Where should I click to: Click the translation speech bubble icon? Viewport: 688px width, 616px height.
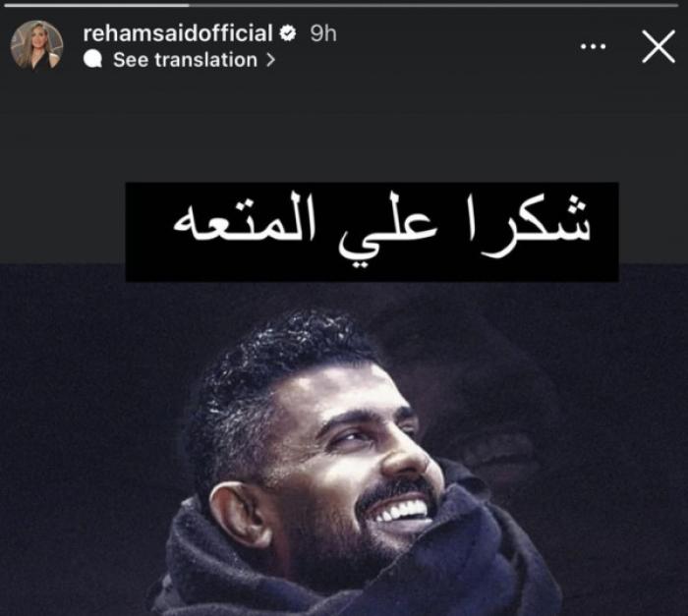pyautogui.click(x=92, y=59)
